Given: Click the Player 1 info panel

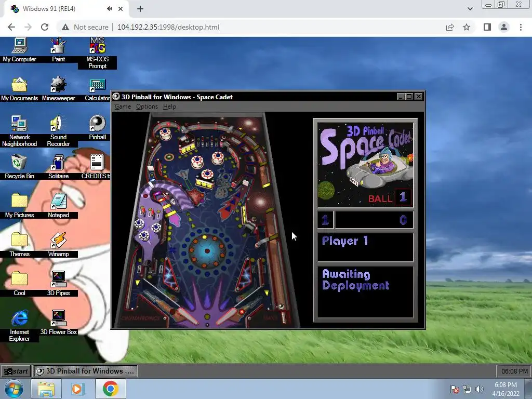Looking at the screenshot, I should click(365, 247).
